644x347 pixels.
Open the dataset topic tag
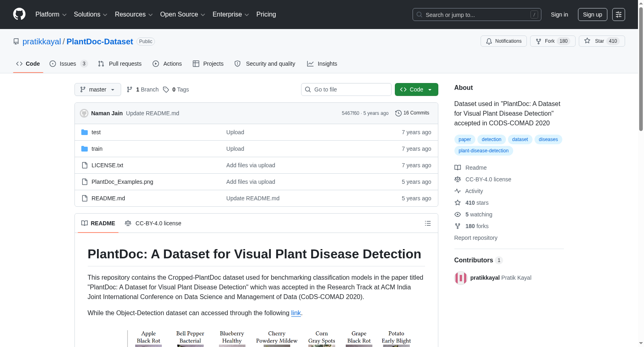coord(520,139)
